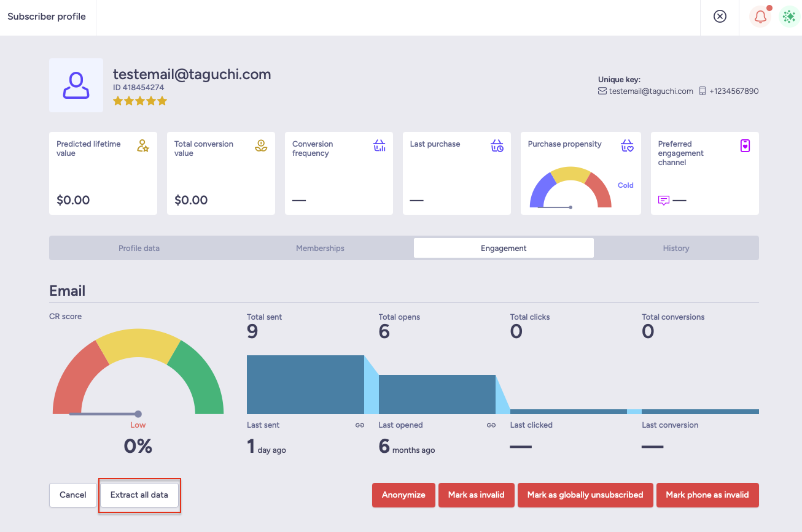Click the subscriber profile avatar icon
802x532 pixels.
pos(76,85)
